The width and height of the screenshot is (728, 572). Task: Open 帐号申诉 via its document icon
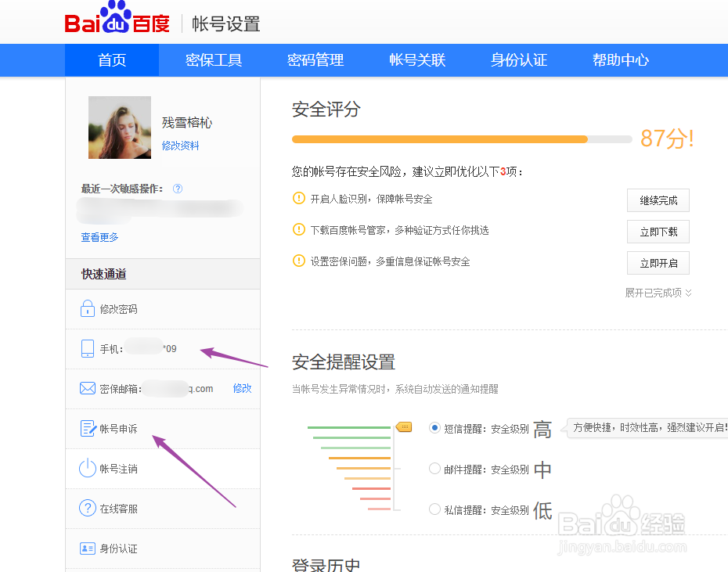click(87, 428)
